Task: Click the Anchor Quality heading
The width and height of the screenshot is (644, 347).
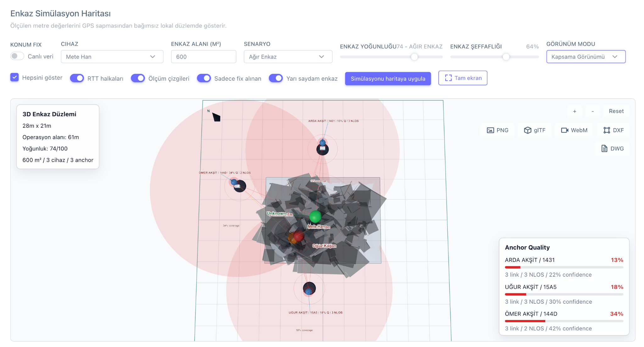Action: [527, 247]
